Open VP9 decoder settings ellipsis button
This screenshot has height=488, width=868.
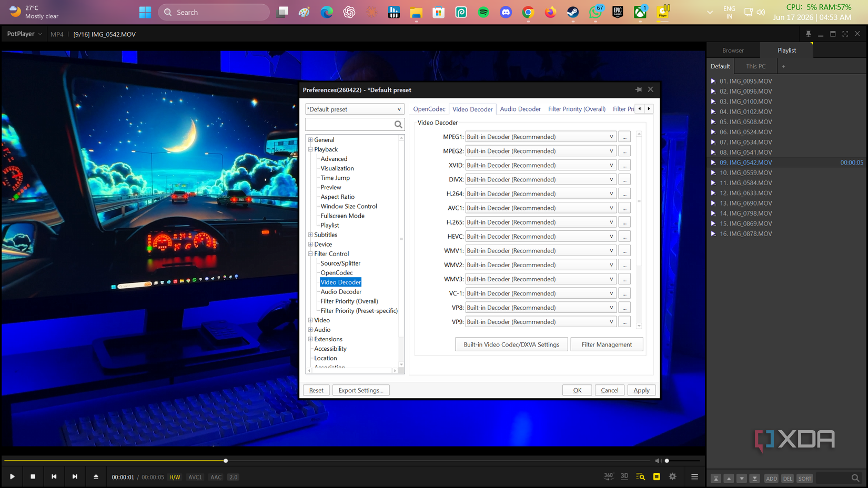pyautogui.click(x=624, y=322)
